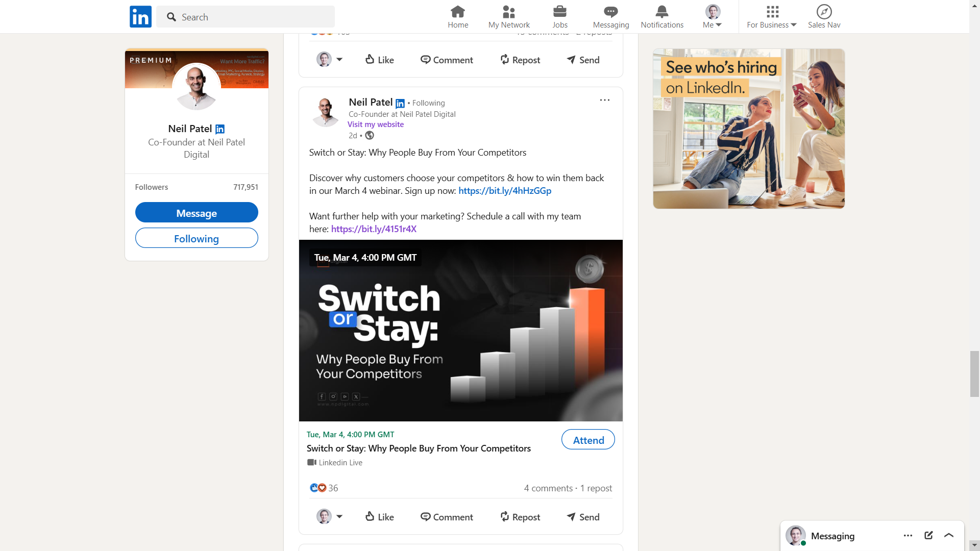The image size is (980, 551).
Task: Click the Search input field
Action: (x=246, y=17)
